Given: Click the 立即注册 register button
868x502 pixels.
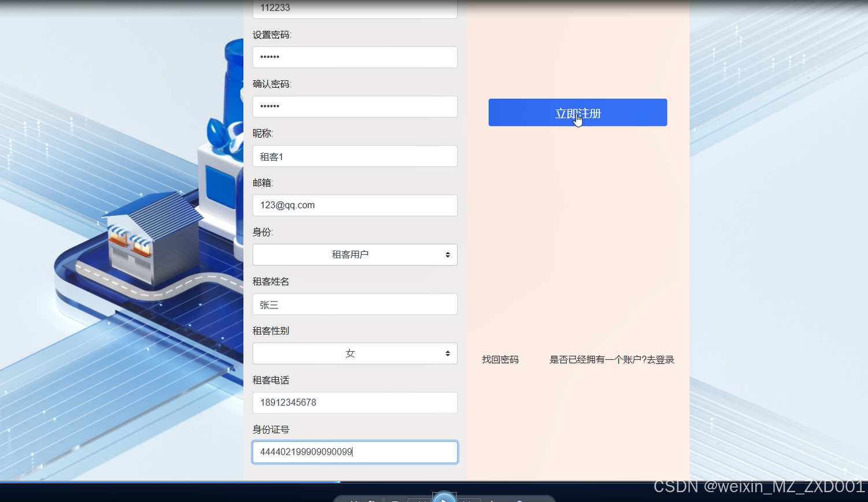Looking at the screenshot, I should [577, 112].
